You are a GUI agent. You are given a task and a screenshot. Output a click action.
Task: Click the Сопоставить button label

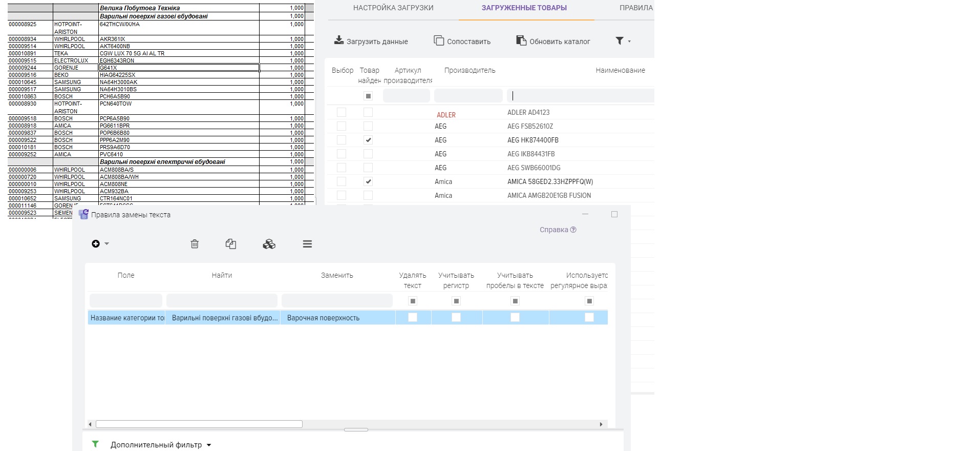[468, 42]
